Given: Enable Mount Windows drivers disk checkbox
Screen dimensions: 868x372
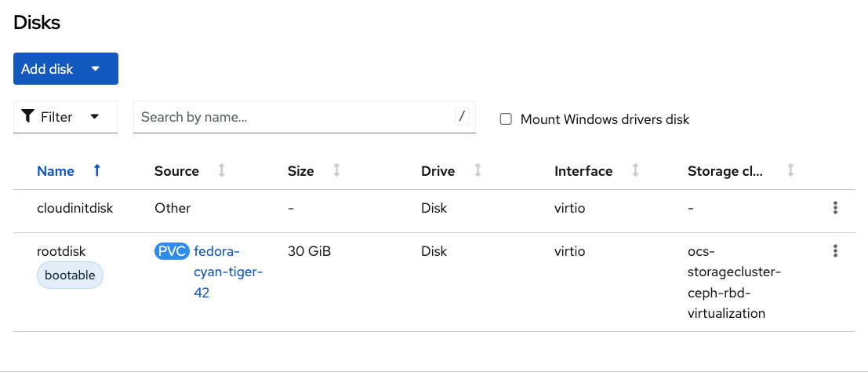Looking at the screenshot, I should point(506,119).
